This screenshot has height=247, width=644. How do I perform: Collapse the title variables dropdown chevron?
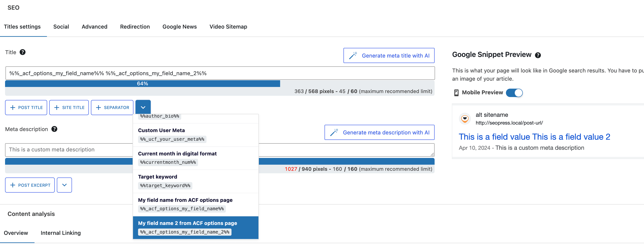pos(143,108)
